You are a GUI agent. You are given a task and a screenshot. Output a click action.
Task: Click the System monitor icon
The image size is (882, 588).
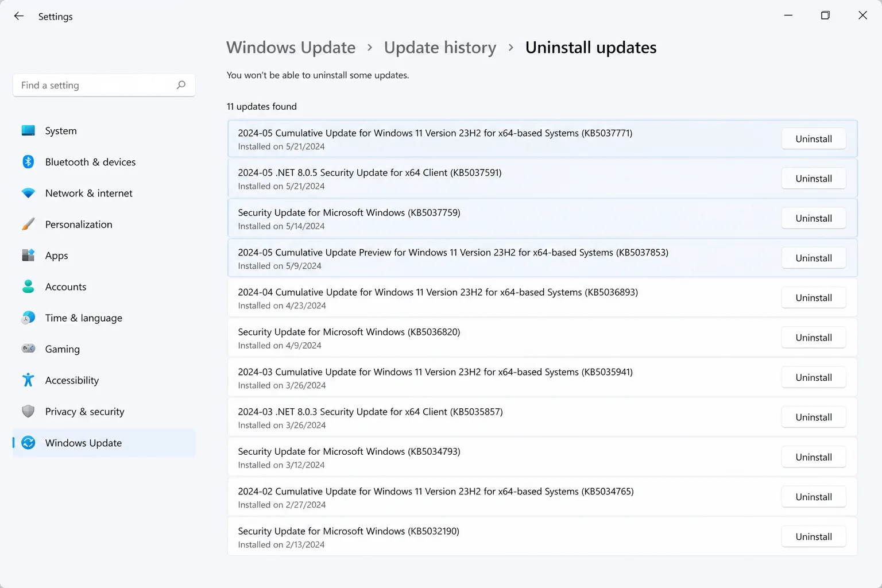pos(28,130)
